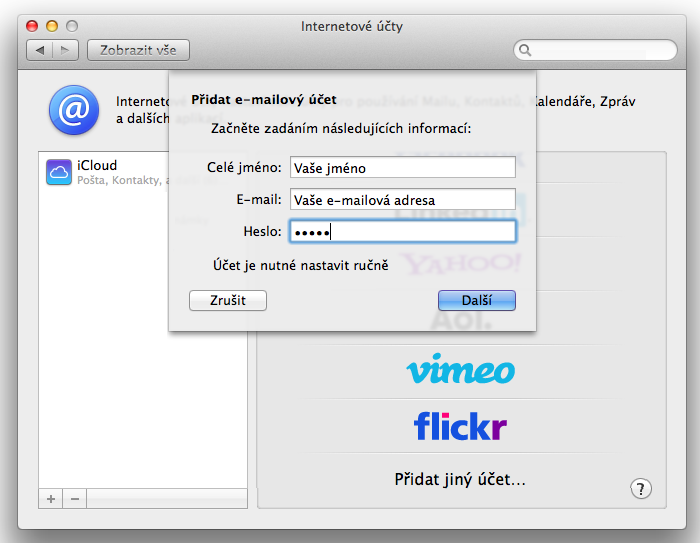Click Přidat jiný účet… option

tap(460, 480)
